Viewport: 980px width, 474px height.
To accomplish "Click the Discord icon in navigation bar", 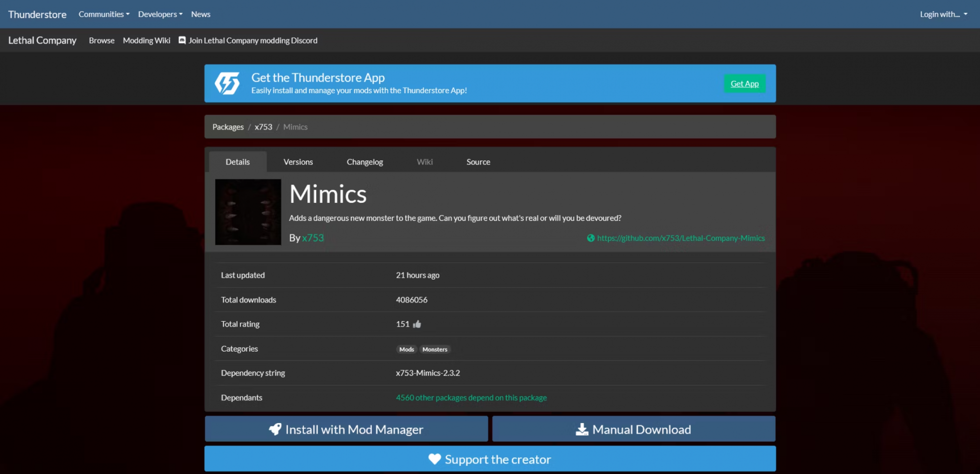I will click(x=182, y=40).
